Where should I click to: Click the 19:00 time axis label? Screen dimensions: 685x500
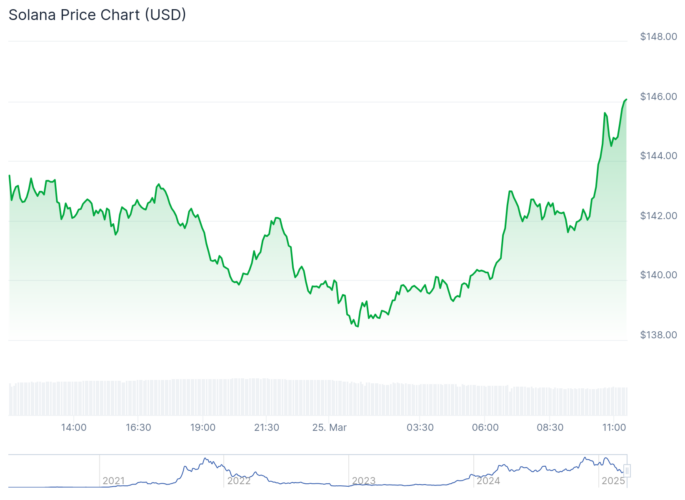pos(203,428)
